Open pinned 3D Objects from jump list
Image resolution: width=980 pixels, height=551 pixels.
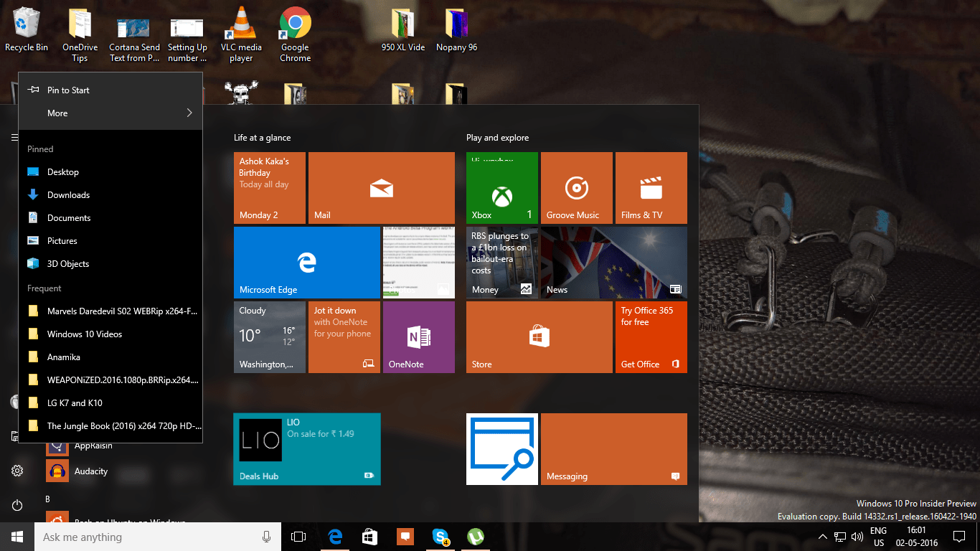click(110, 263)
